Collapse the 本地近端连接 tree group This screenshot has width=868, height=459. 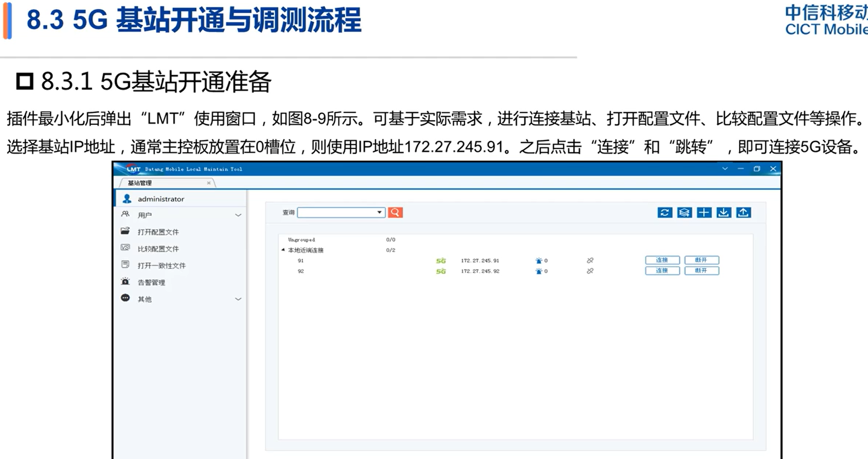[283, 250]
